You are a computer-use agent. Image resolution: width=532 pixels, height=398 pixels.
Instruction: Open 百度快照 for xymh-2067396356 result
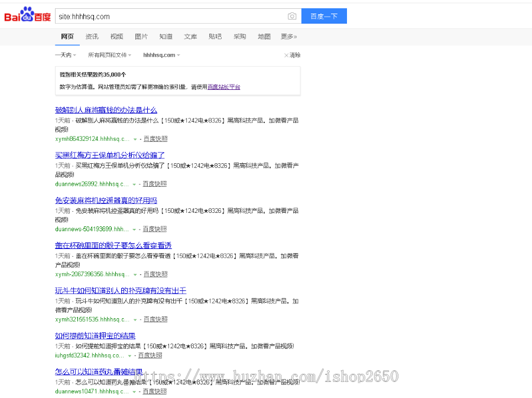click(x=155, y=274)
